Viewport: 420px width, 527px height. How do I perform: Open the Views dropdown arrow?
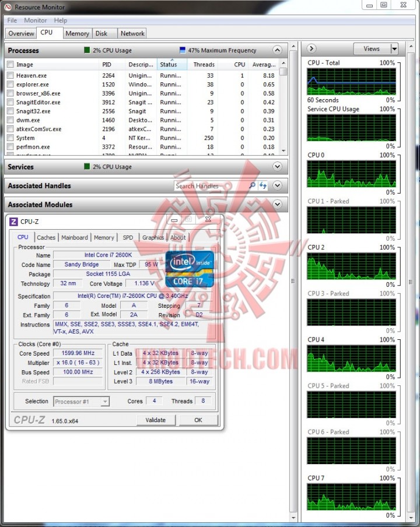(394, 49)
